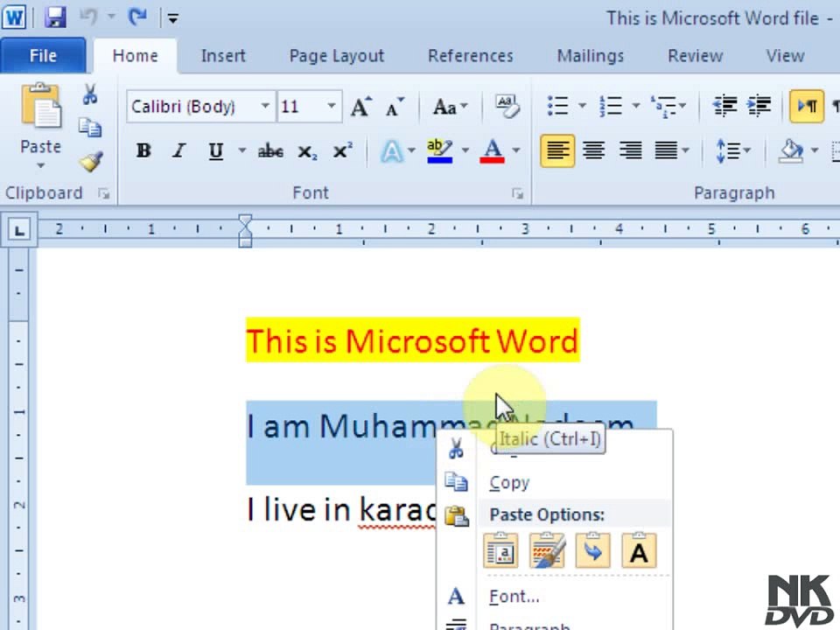
Task: Toggle Strikethrough formatting
Action: click(x=270, y=151)
